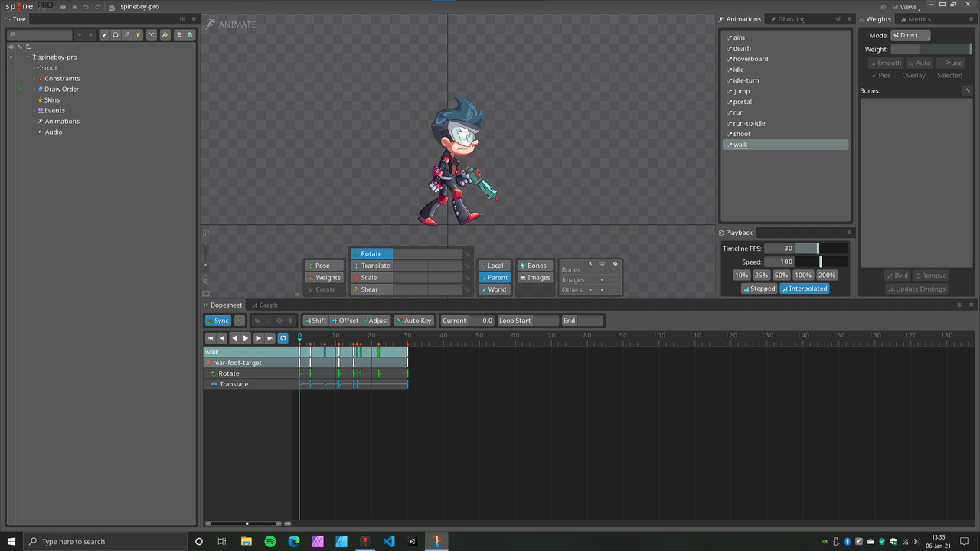Toggle the Sync button in Dopesheet
This screenshot has width=980, height=551.
(218, 321)
